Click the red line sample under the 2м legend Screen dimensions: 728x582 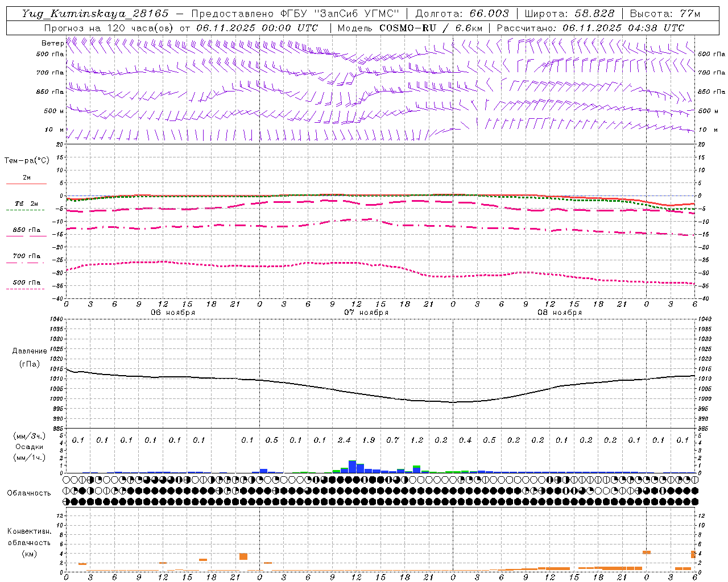26,184
